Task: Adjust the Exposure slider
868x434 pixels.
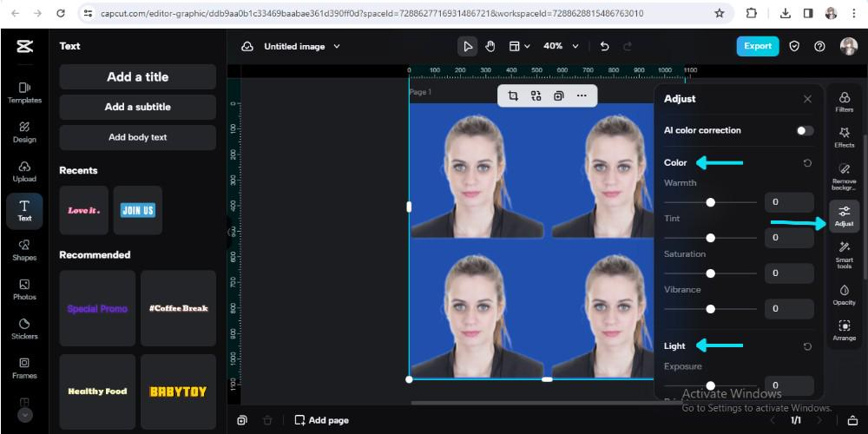Action: (710, 386)
